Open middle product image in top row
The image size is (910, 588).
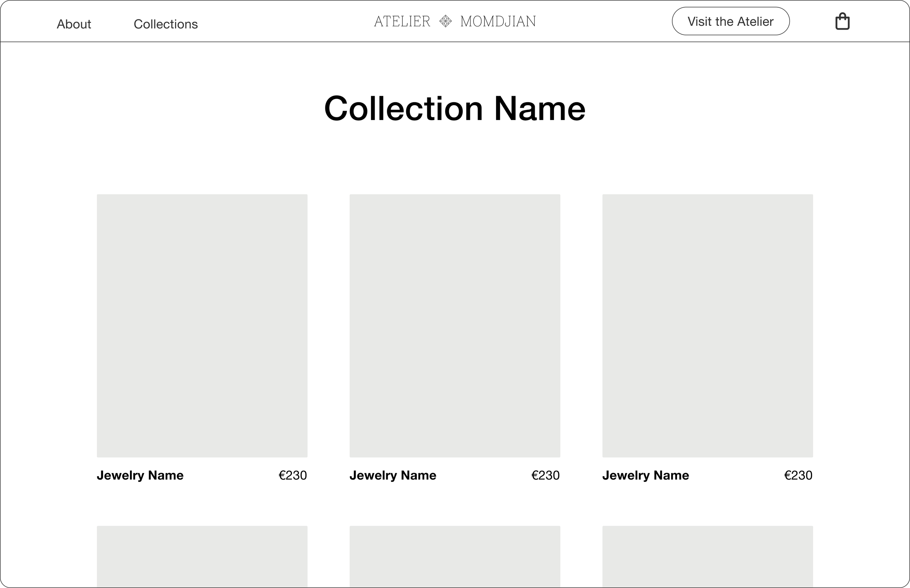pos(455,326)
